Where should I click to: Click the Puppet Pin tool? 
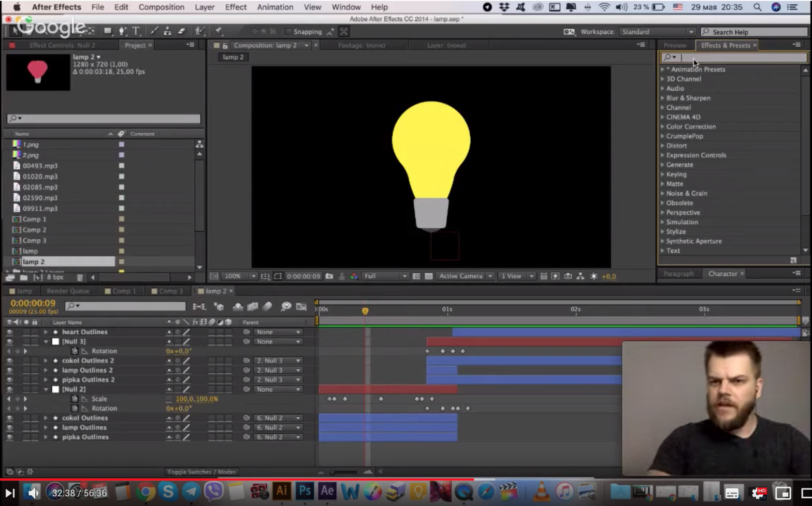pos(218,31)
